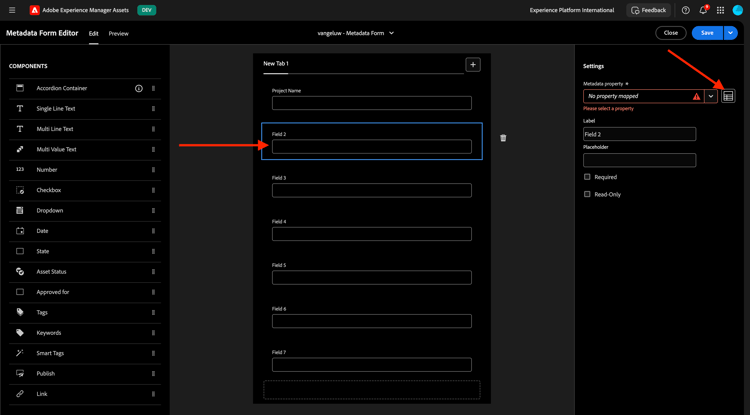The height and width of the screenshot is (415, 750).
Task: Select the Approved for component icon
Action: tap(20, 292)
